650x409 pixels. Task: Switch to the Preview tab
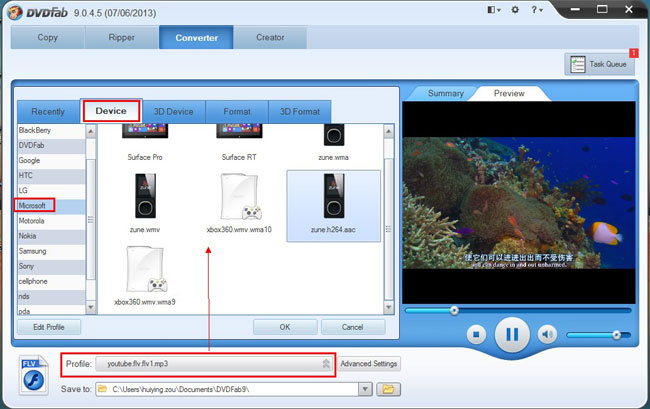(x=509, y=93)
